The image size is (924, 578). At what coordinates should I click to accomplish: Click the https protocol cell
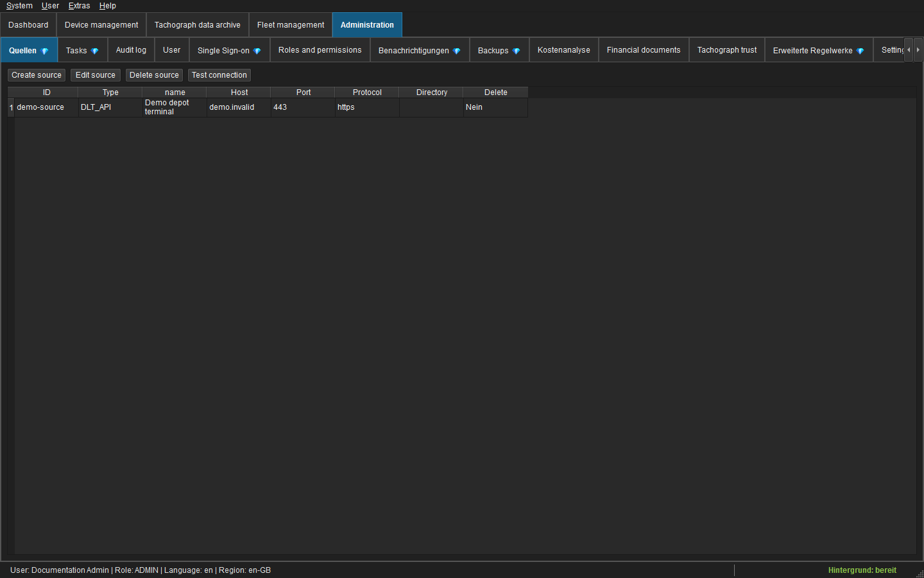tap(367, 107)
